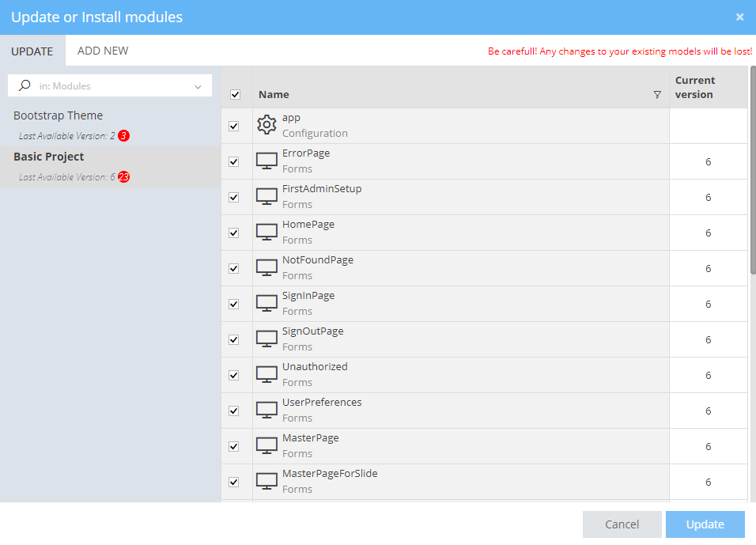The height and width of the screenshot is (545, 756).
Task: Uncheck the UserPreferences row checkbox
Action: tap(233, 411)
